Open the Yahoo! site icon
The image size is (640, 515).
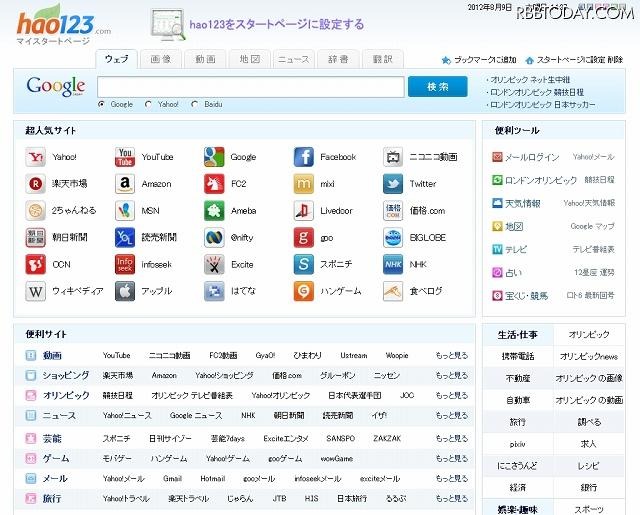tap(36, 157)
